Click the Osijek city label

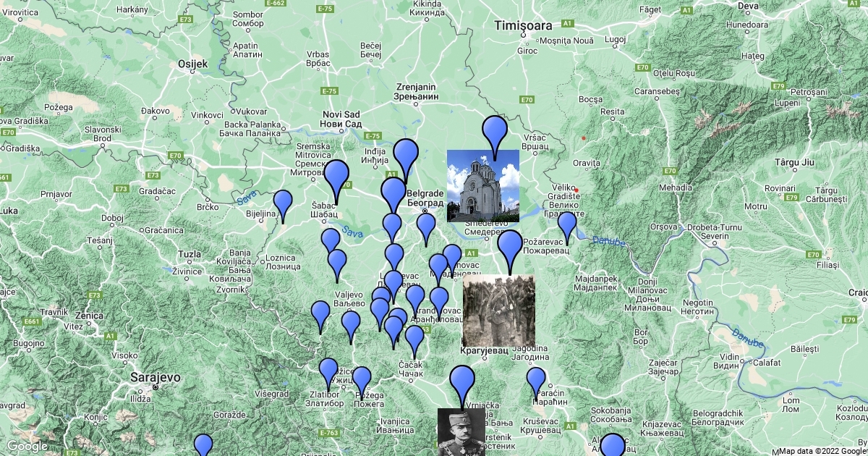193,64
